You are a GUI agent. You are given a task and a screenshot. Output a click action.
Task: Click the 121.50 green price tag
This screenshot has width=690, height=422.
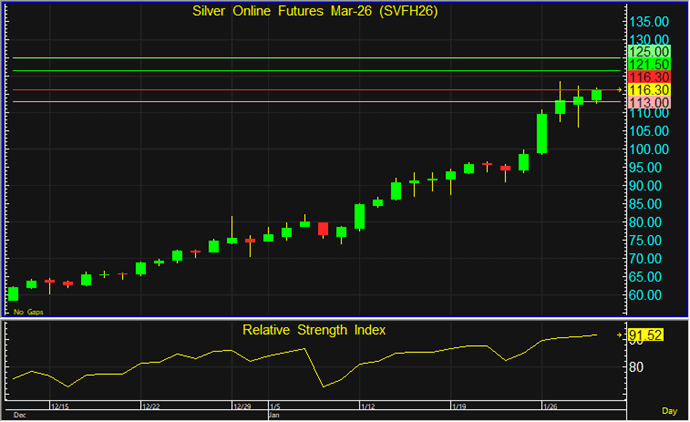(649, 64)
